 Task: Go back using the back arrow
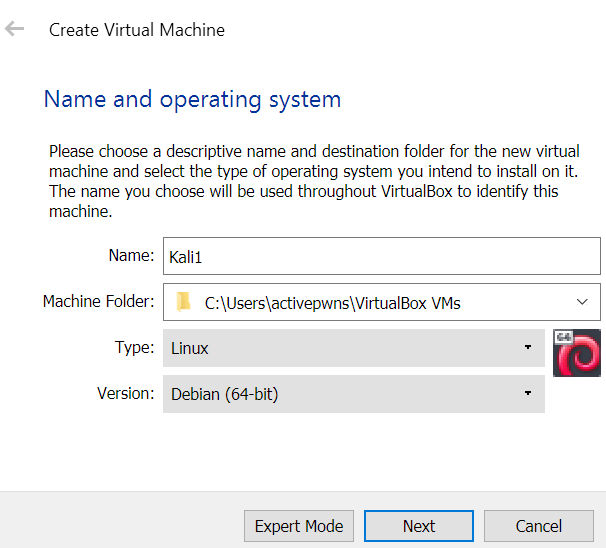pos(14,29)
